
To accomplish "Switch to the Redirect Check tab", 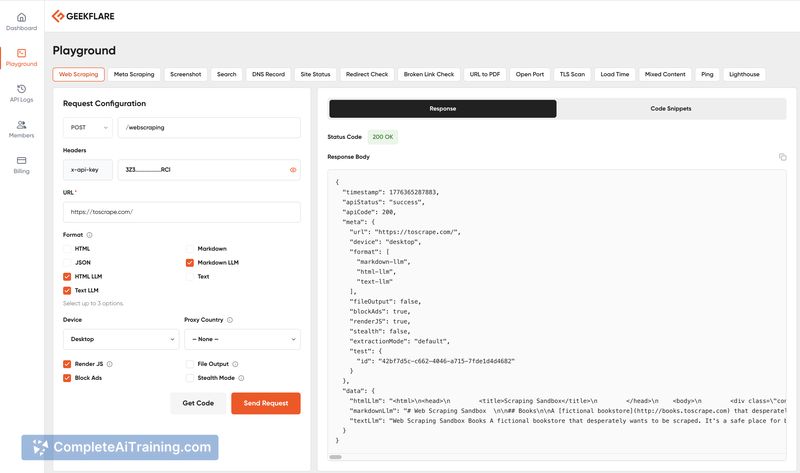I will point(367,74).
